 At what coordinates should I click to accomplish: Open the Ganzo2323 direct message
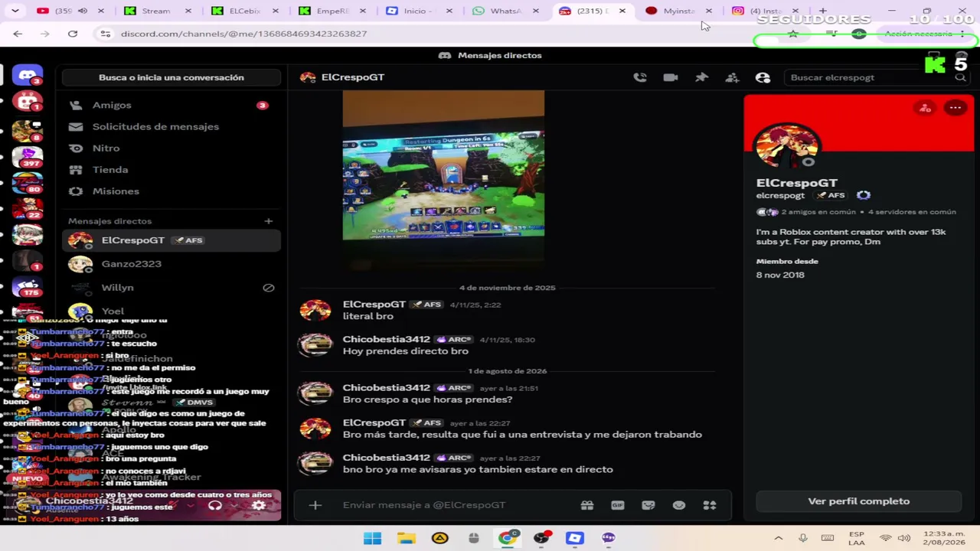tap(171, 264)
